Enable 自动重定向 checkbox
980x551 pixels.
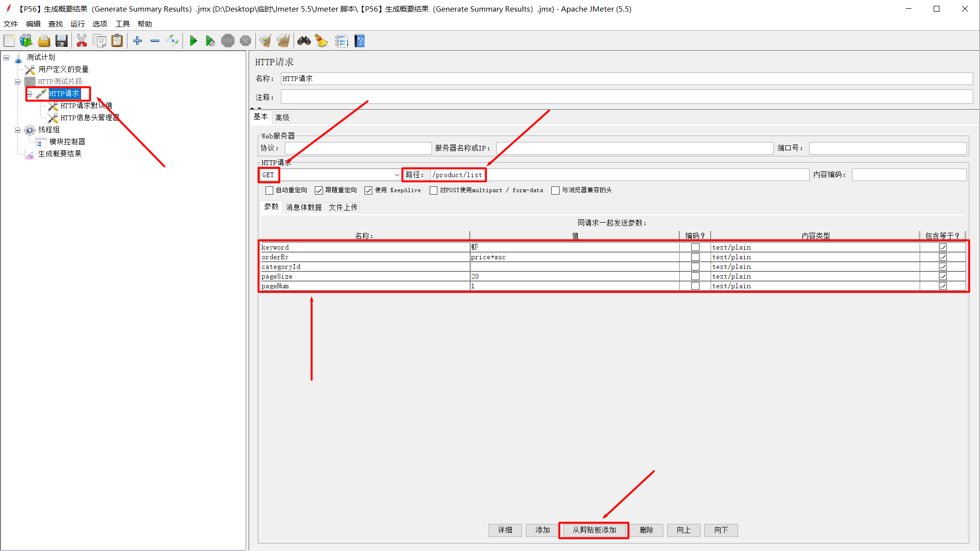(x=269, y=190)
